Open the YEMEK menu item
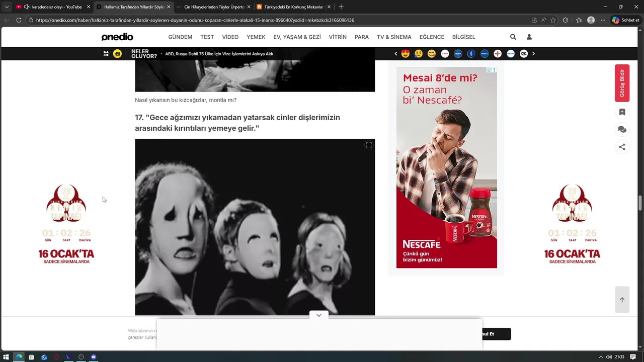Viewport: 644px width, 362px height. (256, 37)
